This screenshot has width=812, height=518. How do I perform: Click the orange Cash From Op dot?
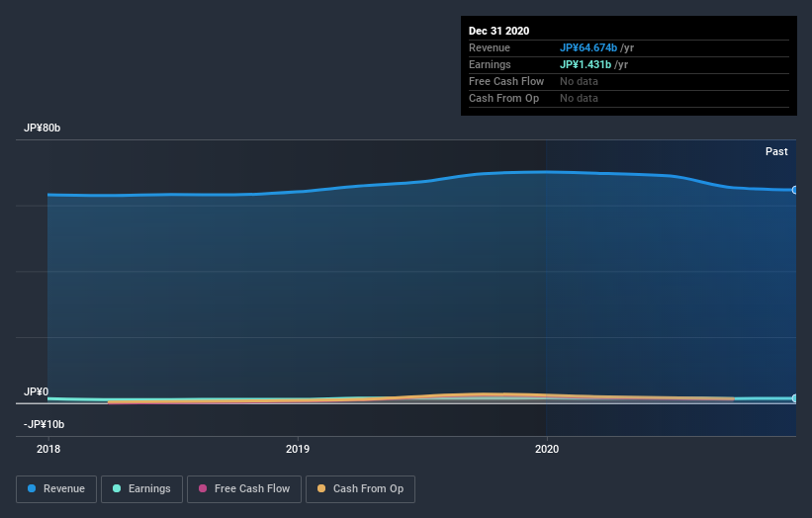click(321, 488)
